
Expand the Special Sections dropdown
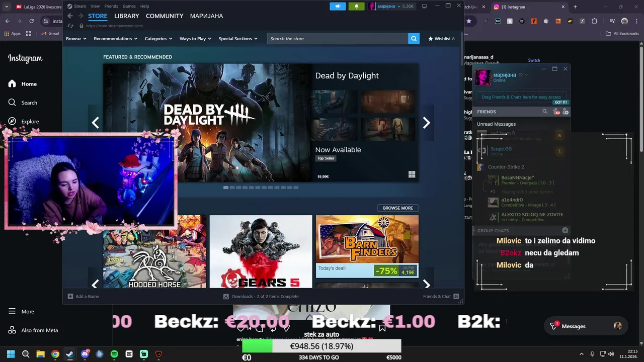[238, 39]
